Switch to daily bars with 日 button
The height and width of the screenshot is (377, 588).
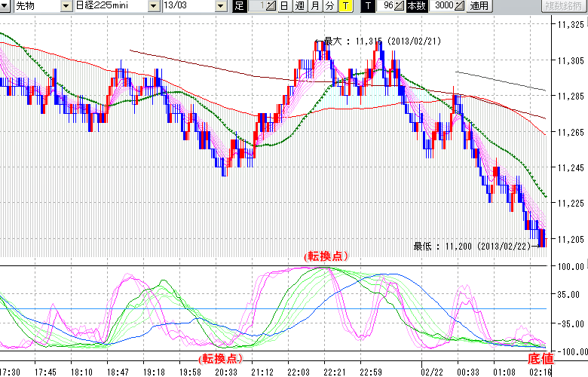pyautogui.click(x=284, y=6)
